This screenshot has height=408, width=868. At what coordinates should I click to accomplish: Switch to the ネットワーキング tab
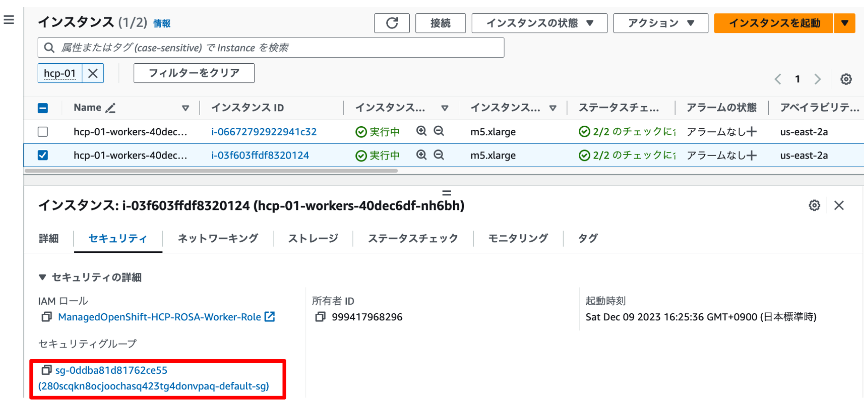[x=218, y=239]
